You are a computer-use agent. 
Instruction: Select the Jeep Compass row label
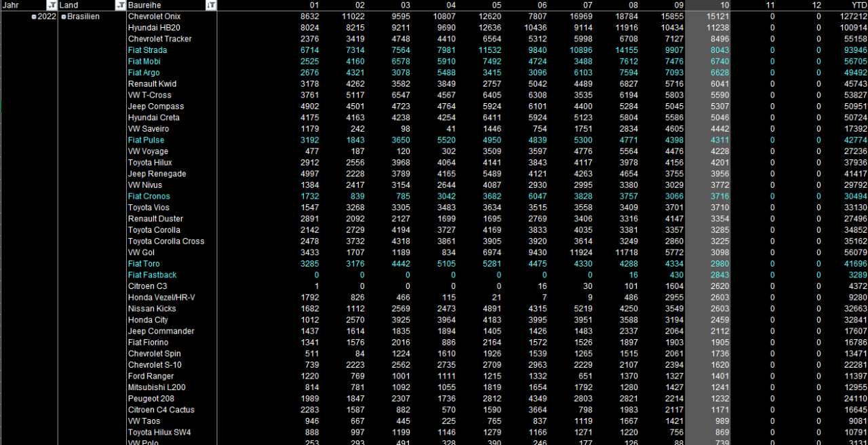tap(156, 107)
